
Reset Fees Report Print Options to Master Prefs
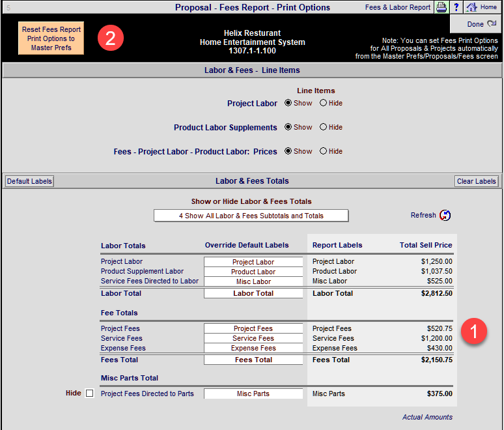coord(51,38)
